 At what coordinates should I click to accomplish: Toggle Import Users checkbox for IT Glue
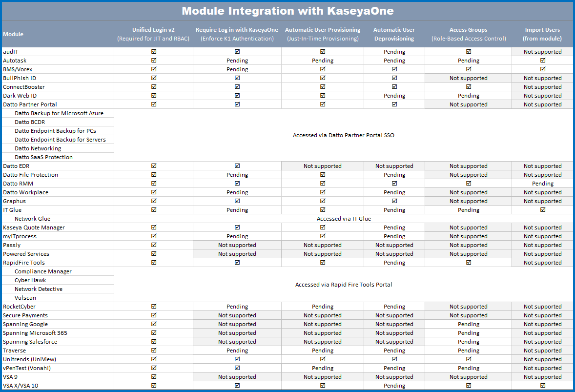pyautogui.click(x=542, y=210)
